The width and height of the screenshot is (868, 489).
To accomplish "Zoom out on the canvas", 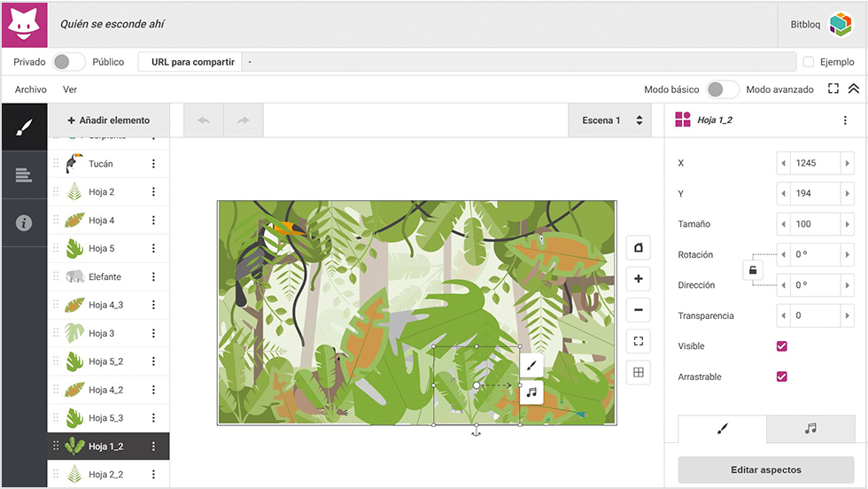I will pyautogui.click(x=639, y=309).
